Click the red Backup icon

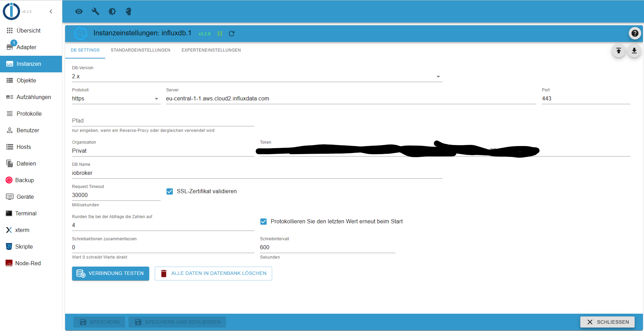(9, 180)
